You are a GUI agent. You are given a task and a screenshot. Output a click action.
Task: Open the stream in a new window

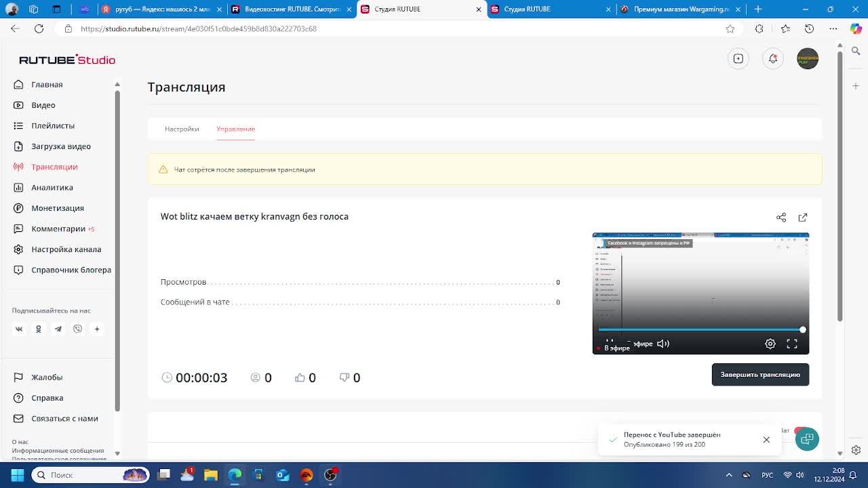[x=803, y=218]
